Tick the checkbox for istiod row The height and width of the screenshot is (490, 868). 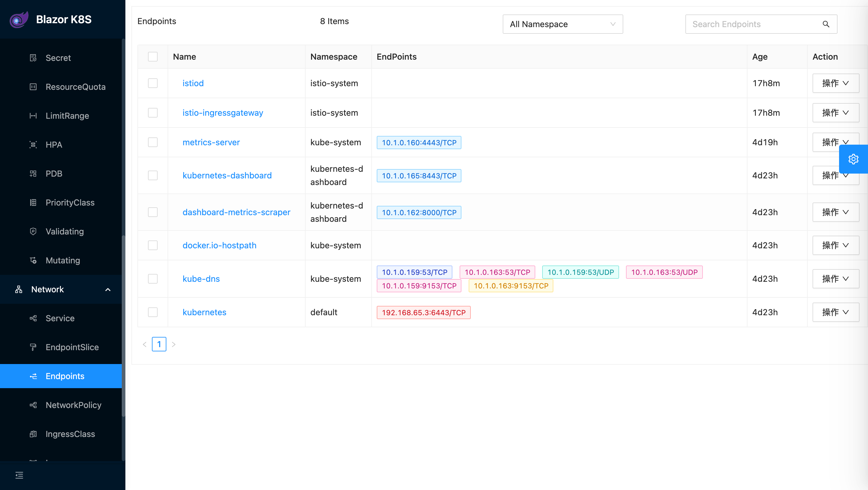click(x=153, y=83)
